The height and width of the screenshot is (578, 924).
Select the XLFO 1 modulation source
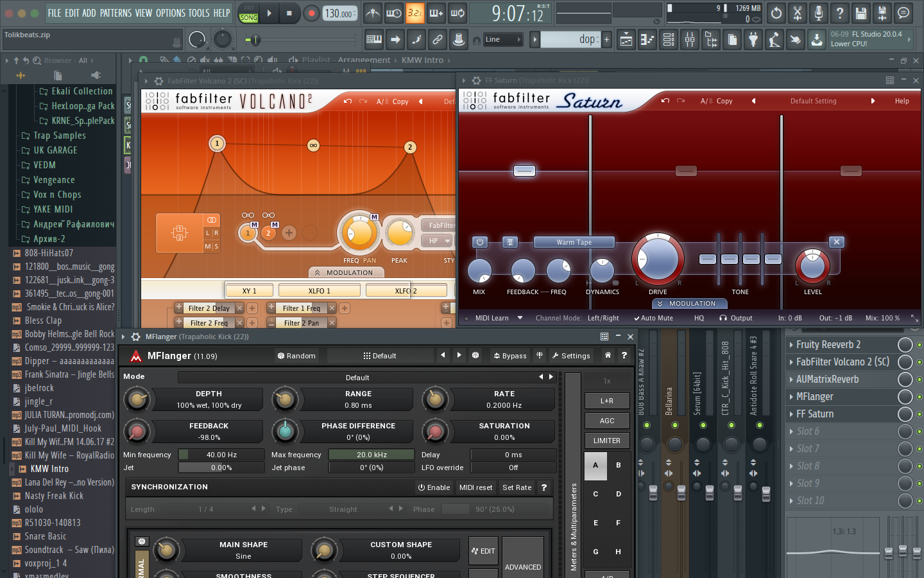319,291
